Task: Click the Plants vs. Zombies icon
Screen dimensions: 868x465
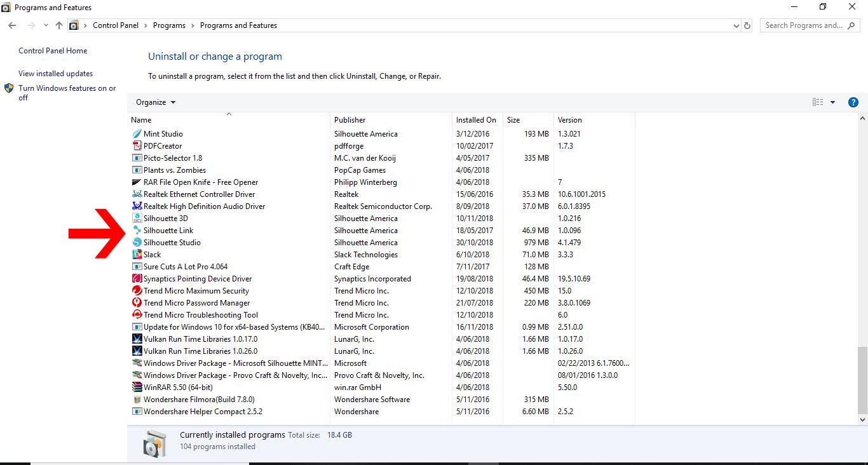Action: pyautogui.click(x=137, y=170)
